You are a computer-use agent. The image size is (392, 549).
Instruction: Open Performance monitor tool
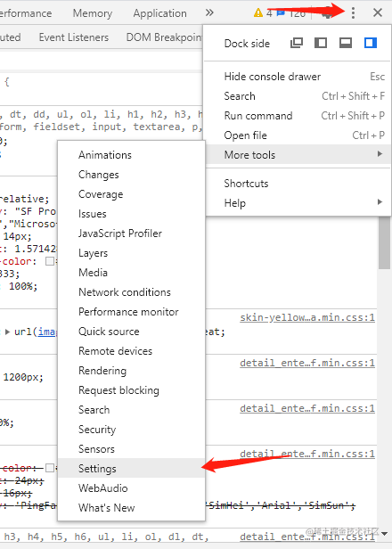pyautogui.click(x=132, y=312)
